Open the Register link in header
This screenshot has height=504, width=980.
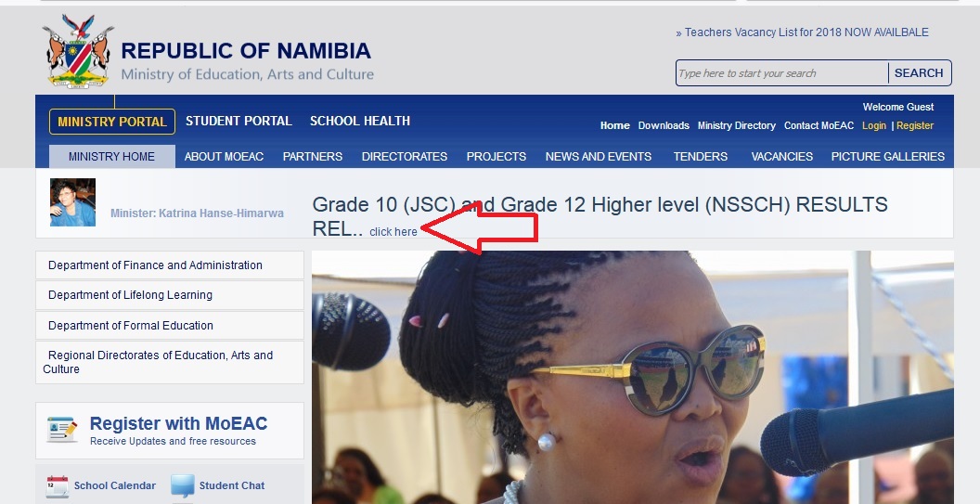[915, 125]
